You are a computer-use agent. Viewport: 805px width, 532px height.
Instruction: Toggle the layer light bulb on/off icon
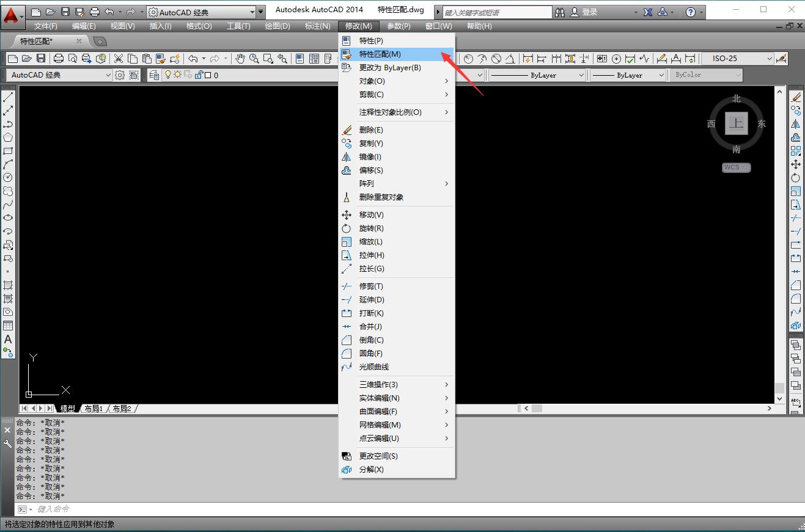click(168, 75)
